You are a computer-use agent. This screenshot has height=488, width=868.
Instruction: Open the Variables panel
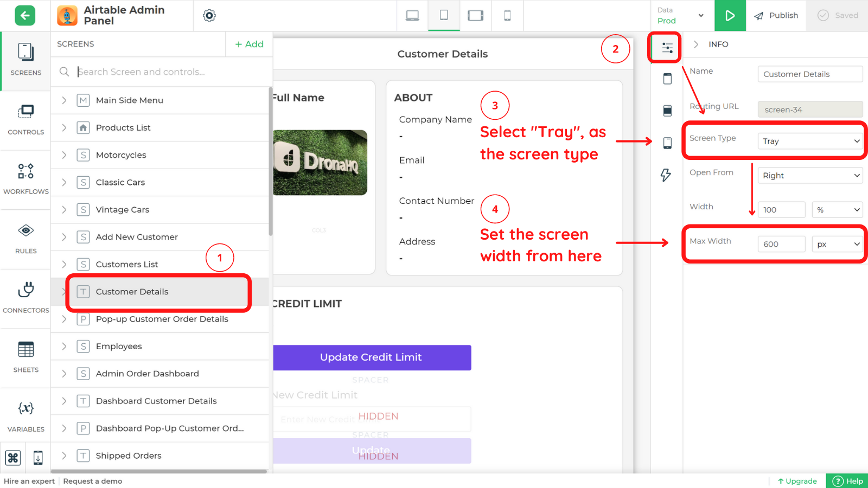pyautogui.click(x=25, y=415)
